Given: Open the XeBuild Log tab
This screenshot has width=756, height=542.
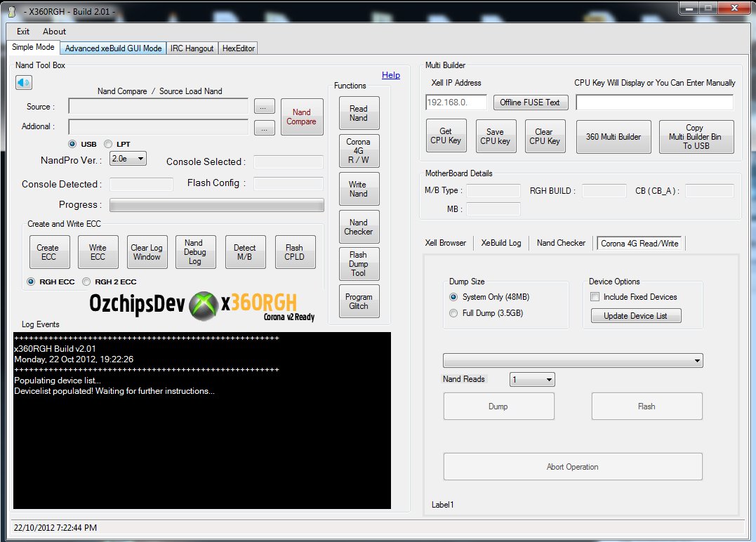Looking at the screenshot, I should pyautogui.click(x=500, y=243).
